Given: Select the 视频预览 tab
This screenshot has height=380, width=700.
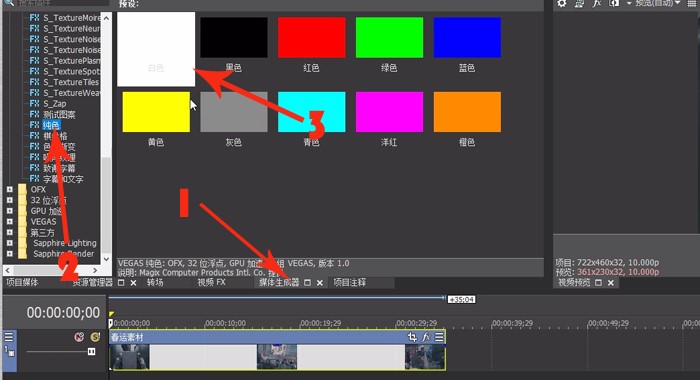Looking at the screenshot, I should 574,283.
